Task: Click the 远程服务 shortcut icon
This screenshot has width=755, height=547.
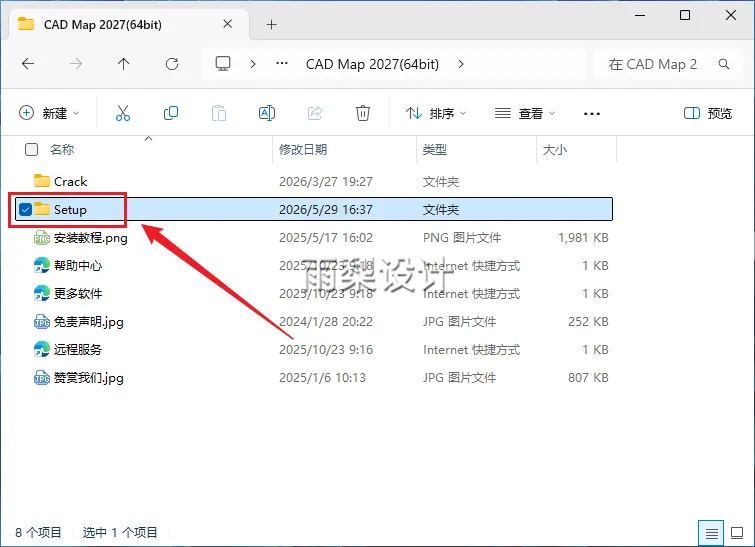Action: [x=42, y=349]
